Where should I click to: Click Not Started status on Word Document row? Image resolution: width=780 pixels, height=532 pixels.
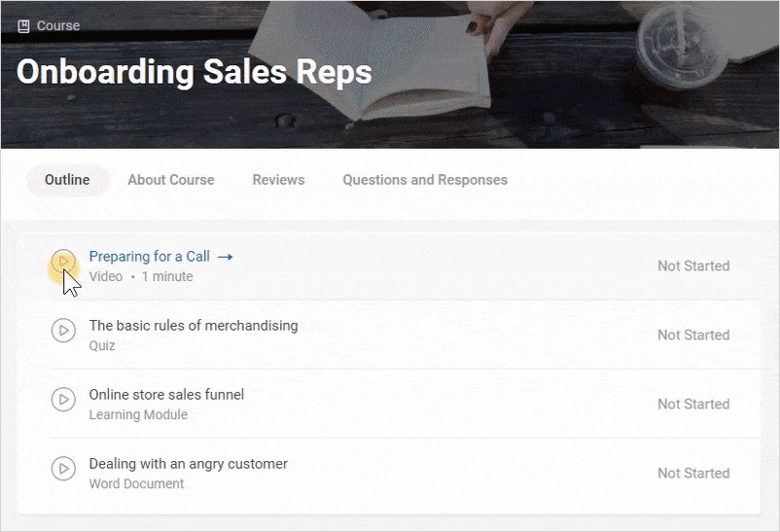tap(692, 473)
